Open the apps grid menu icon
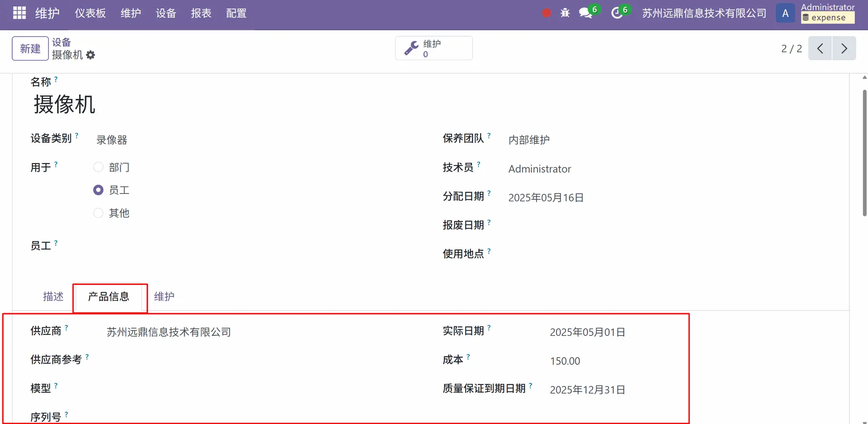This screenshot has height=424, width=868. 19,13
